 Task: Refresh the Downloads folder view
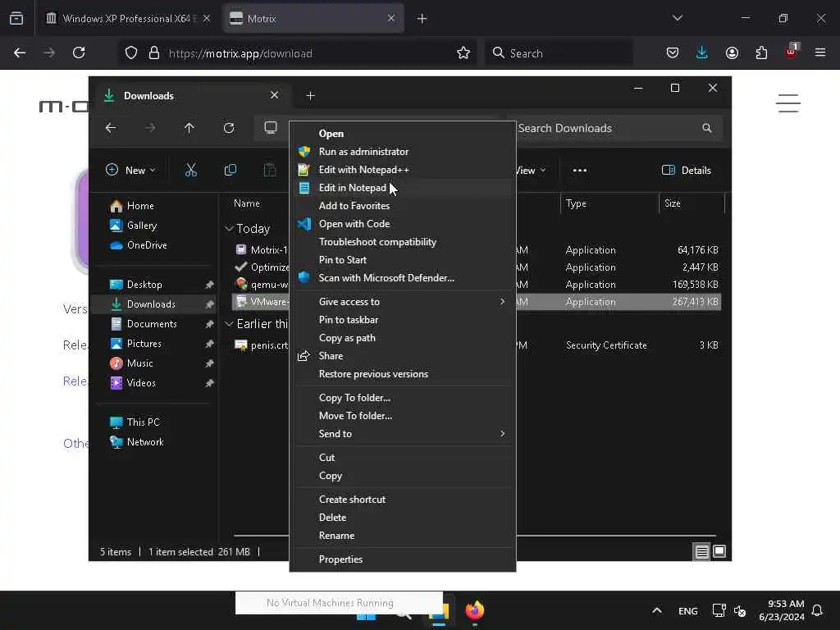229,128
